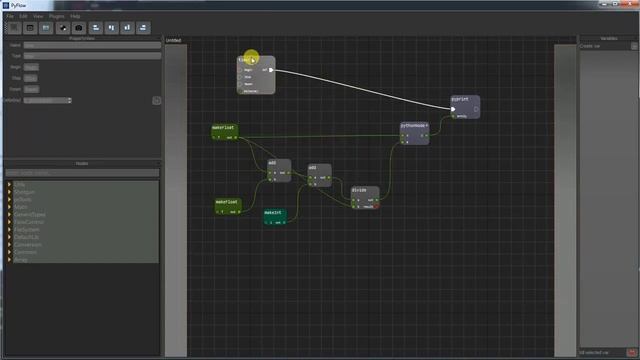Close the Nodes panel with its header button
Screen dimensions: 640x360
(158, 163)
